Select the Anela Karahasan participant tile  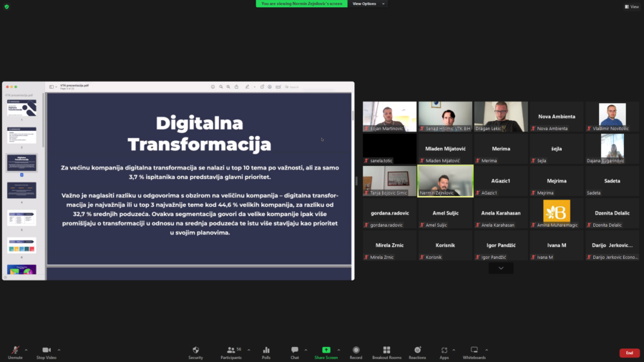click(x=501, y=213)
